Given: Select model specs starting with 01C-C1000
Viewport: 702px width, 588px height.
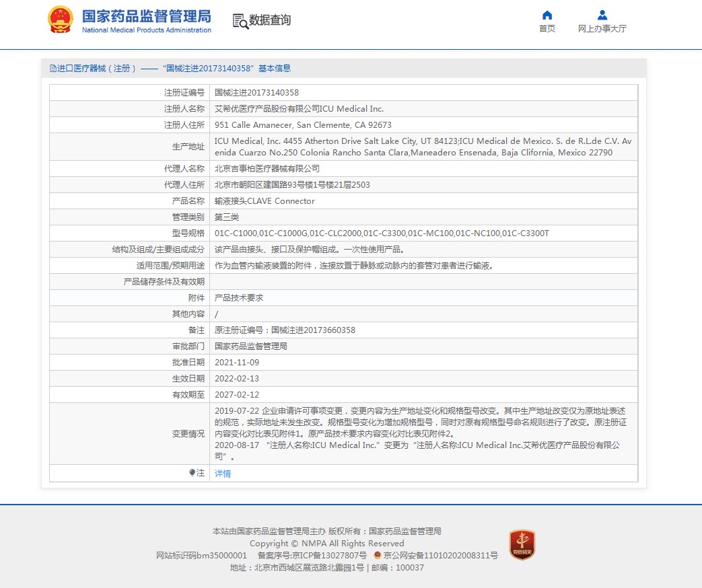Looking at the screenshot, I should [382, 233].
